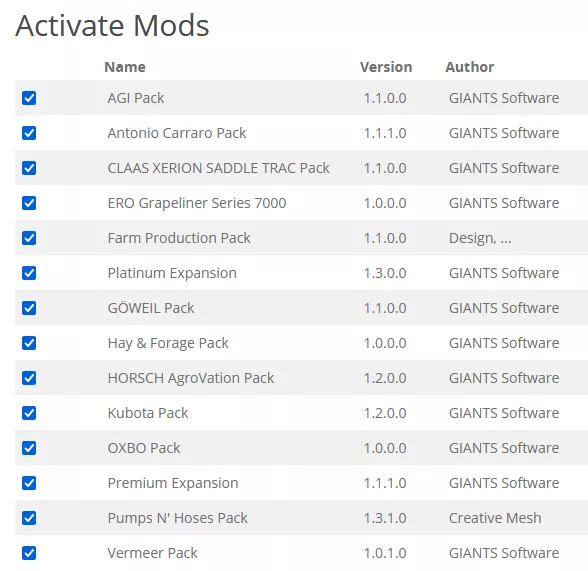Select the Farm Production Pack name
The height and width of the screenshot is (571, 588).
(x=179, y=238)
